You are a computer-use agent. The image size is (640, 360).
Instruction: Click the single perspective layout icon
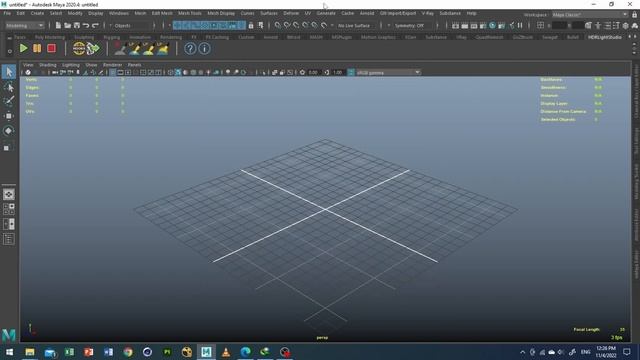(x=9, y=195)
